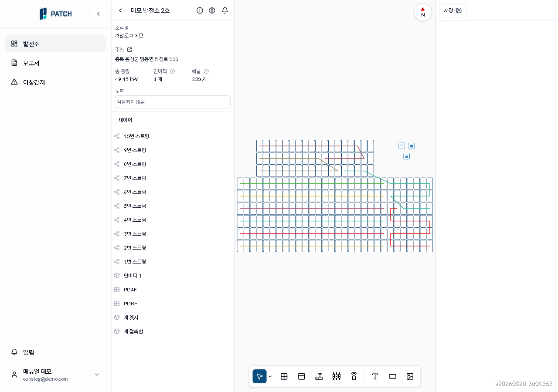This screenshot has width=558, height=392.
Task: Click the bell notification icon in header
Action: 225,10
